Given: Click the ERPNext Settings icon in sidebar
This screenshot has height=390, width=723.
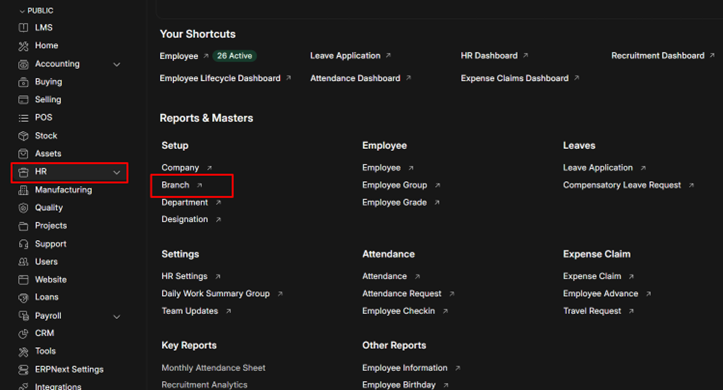Looking at the screenshot, I should coord(23,370).
